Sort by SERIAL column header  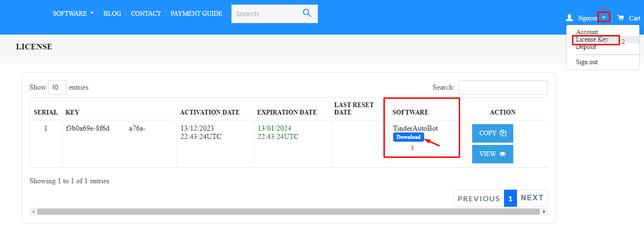(46, 112)
